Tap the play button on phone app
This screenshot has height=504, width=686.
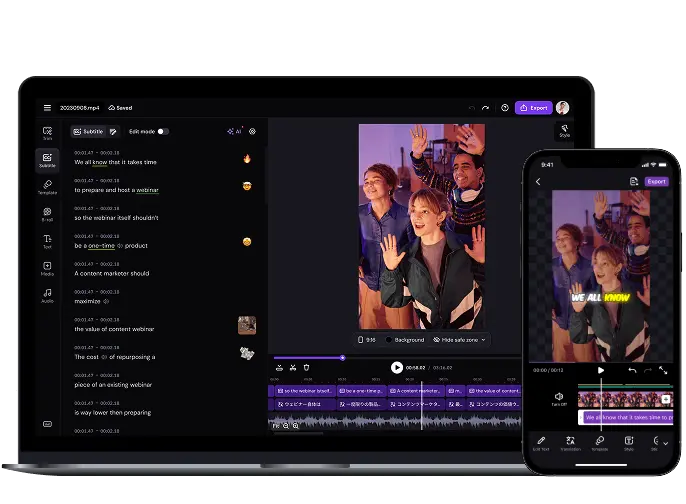coord(601,370)
